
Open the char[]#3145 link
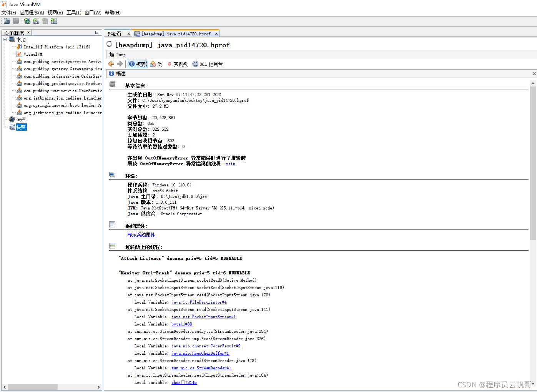[184, 382]
